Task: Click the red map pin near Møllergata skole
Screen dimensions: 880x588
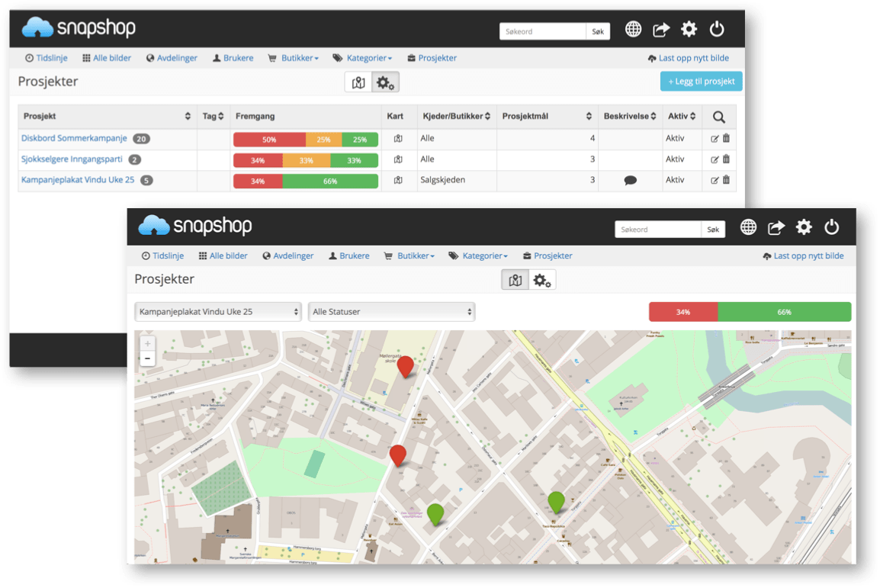Action: (405, 366)
